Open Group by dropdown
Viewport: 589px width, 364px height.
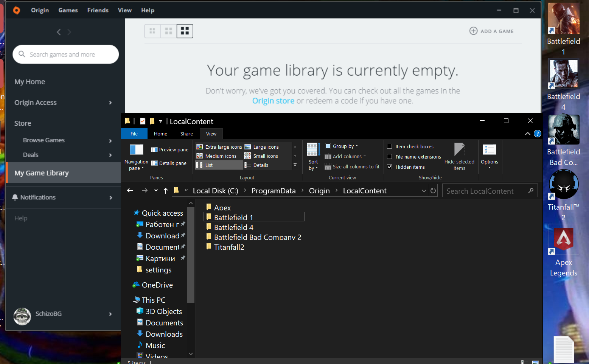342,146
